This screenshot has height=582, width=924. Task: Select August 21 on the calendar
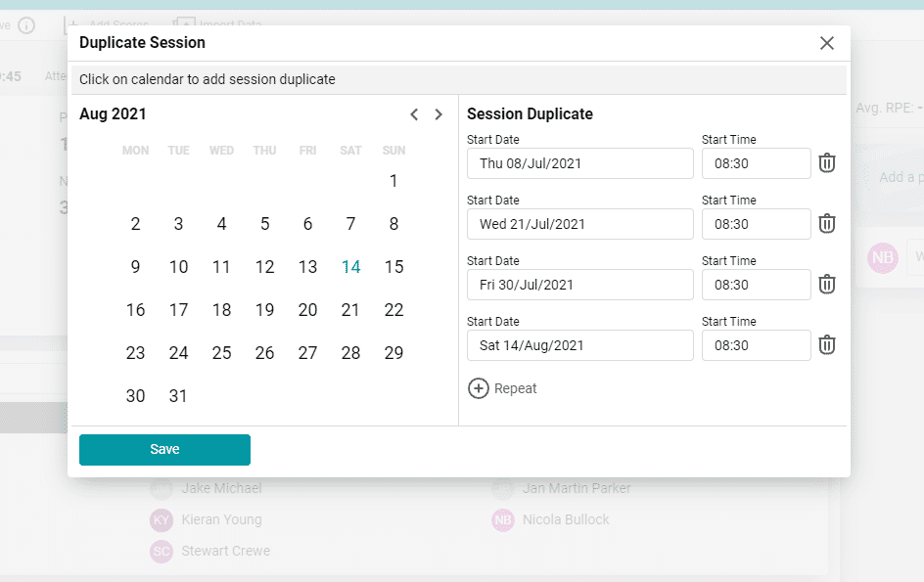350,310
